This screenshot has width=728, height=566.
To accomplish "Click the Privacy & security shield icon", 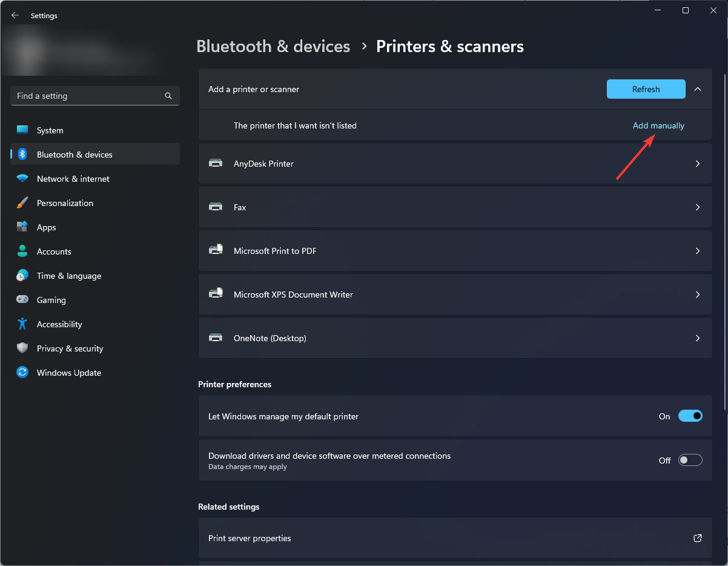I will pos(22,348).
